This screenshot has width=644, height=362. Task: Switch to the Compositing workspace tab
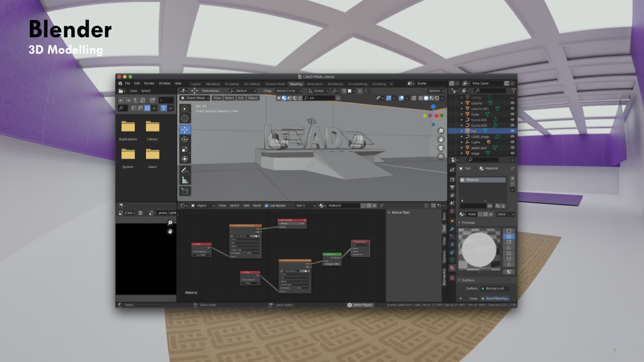coord(358,84)
